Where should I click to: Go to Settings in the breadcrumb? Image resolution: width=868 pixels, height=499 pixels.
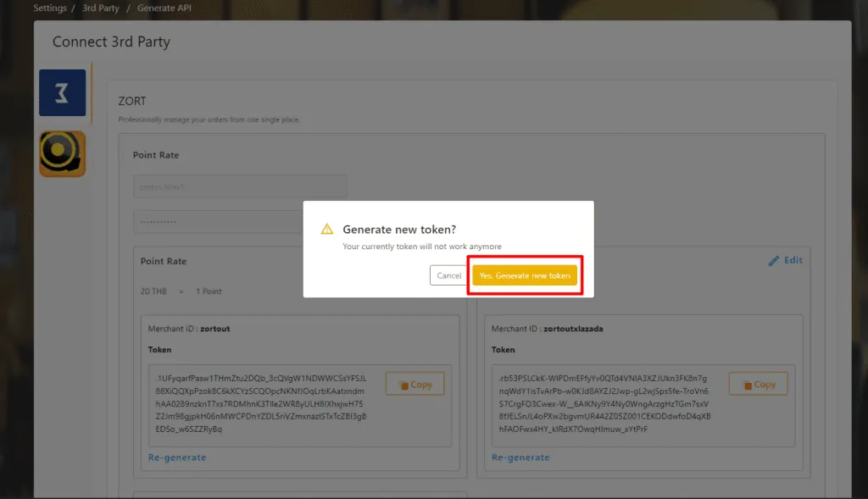point(50,8)
